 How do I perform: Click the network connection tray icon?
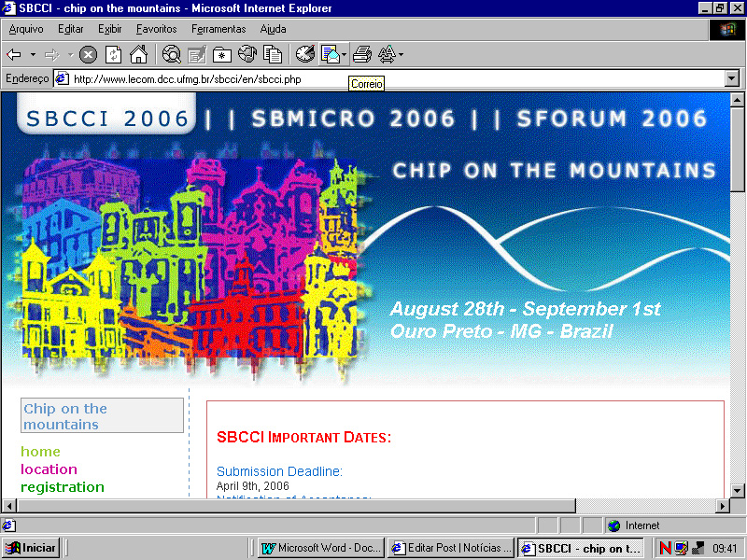(x=698, y=548)
